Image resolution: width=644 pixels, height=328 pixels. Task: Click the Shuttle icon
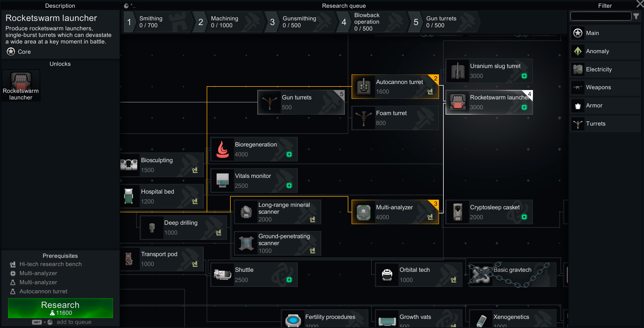[x=222, y=275]
